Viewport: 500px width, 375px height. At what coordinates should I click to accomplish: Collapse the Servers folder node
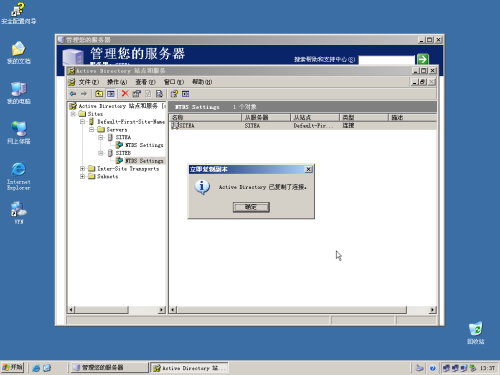point(91,129)
